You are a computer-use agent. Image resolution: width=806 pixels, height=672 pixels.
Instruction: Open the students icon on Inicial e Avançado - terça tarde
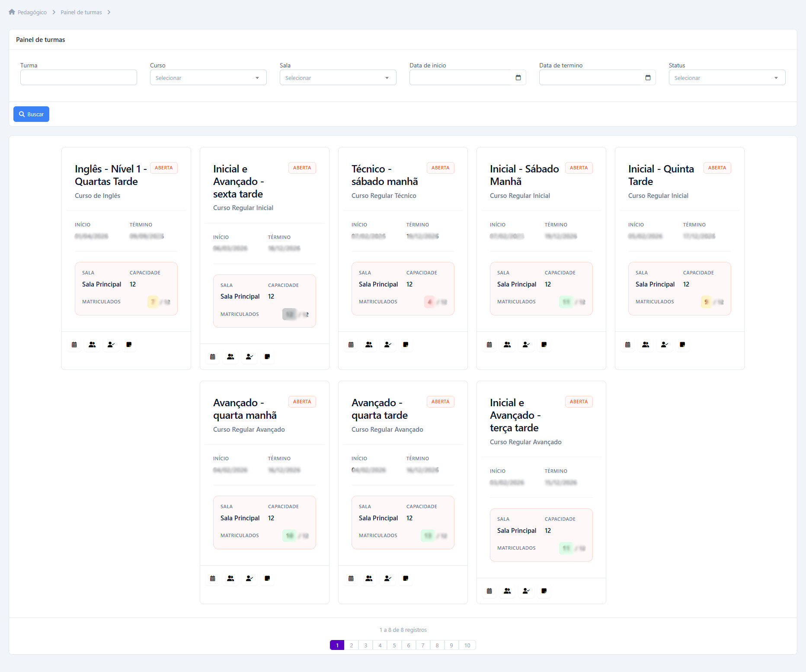click(507, 591)
